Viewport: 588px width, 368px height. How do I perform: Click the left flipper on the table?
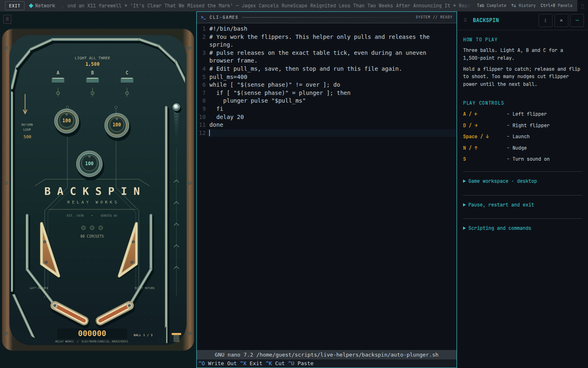click(69, 312)
